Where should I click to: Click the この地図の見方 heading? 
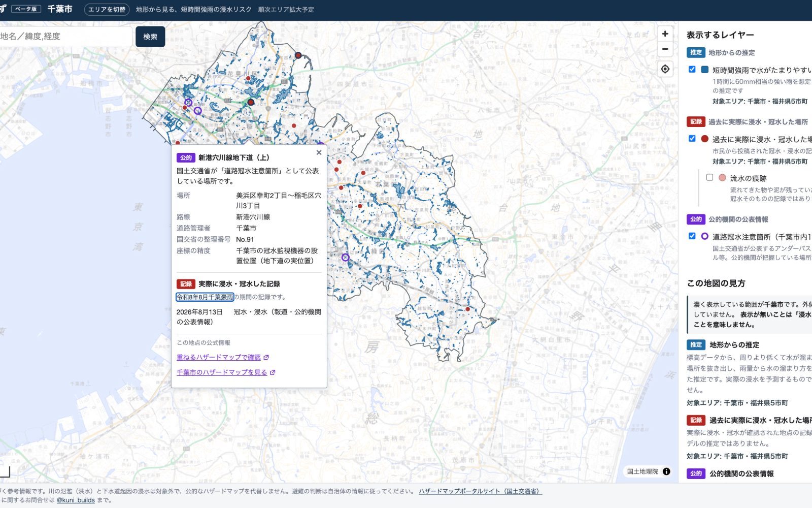click(716, 283)
